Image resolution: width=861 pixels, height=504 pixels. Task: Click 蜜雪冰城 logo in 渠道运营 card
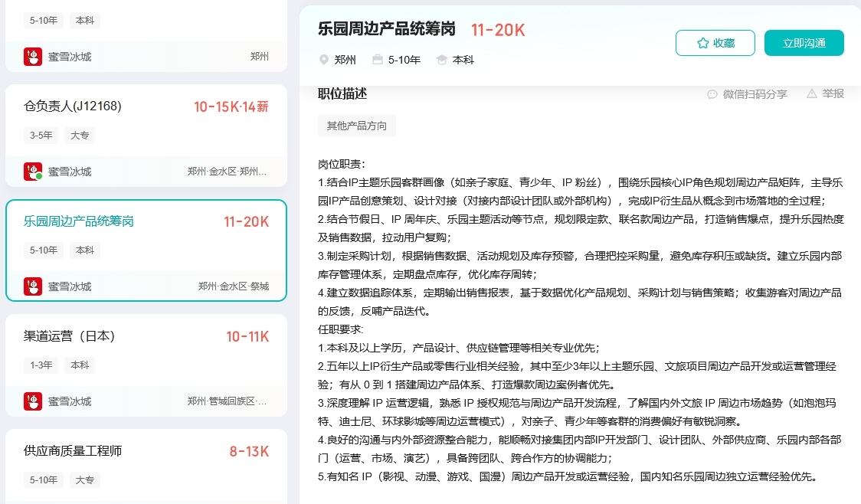pyautogui.click(x=33, y=401)
